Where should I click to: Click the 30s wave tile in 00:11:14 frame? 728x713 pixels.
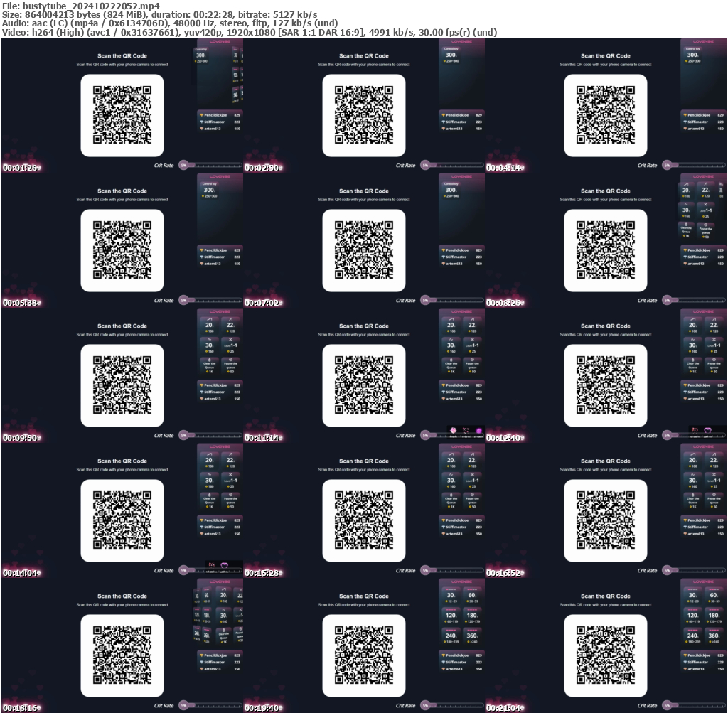tap(451, 346)
